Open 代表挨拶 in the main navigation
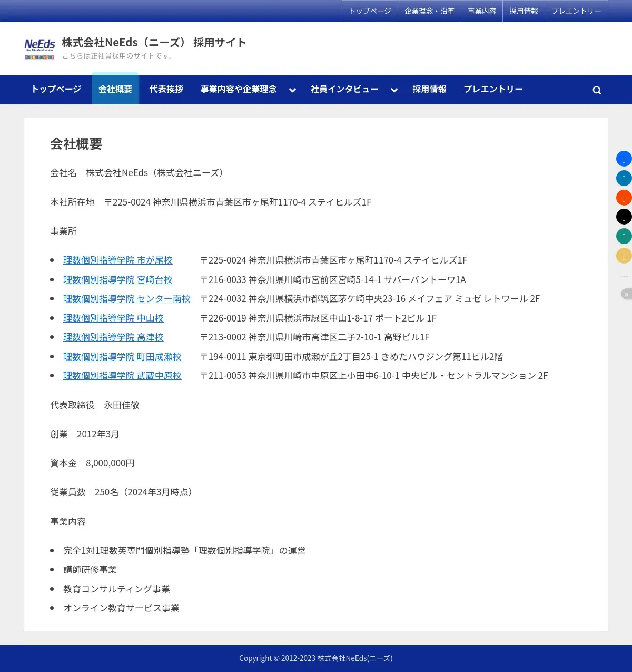Image resolution: width=632 pixels, height=672 pixels. click(166, 90)
